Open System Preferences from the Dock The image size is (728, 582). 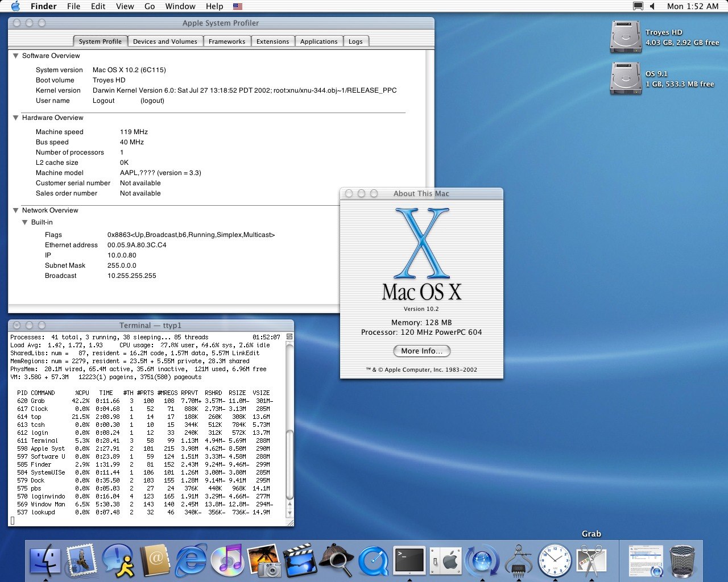(x=445, y=560)
